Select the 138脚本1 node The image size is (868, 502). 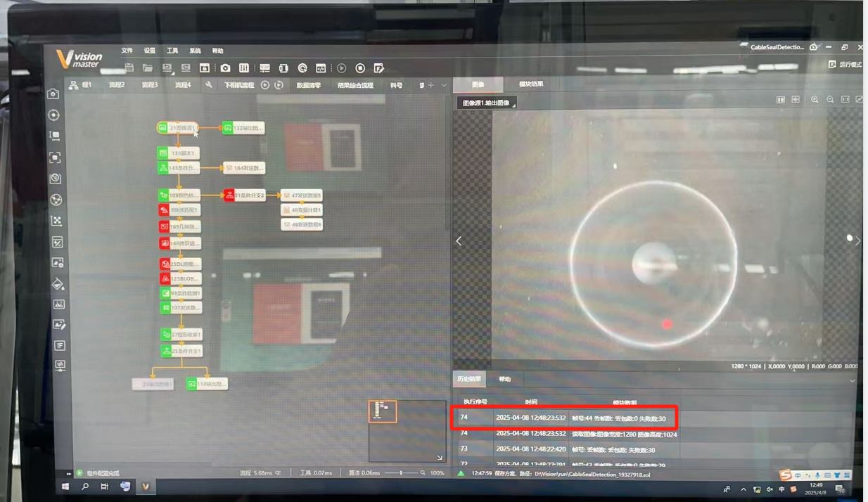179,153
